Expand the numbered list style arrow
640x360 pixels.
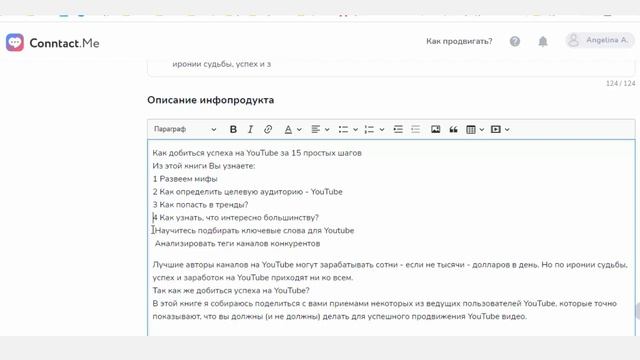coord(382,130)
